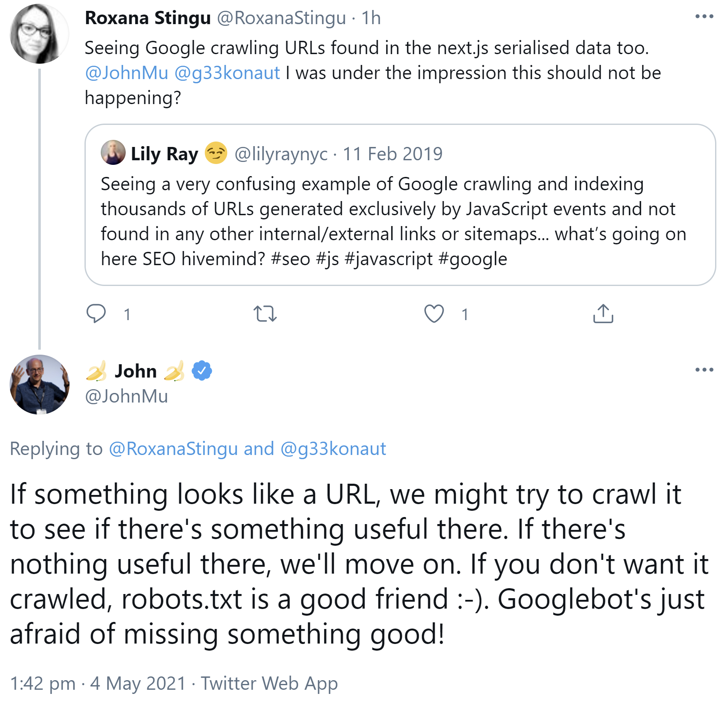The width and height of the screenshot is (728, 701).
Task: Click the share icon under Roxana's tweet
Action: (603, 314)
